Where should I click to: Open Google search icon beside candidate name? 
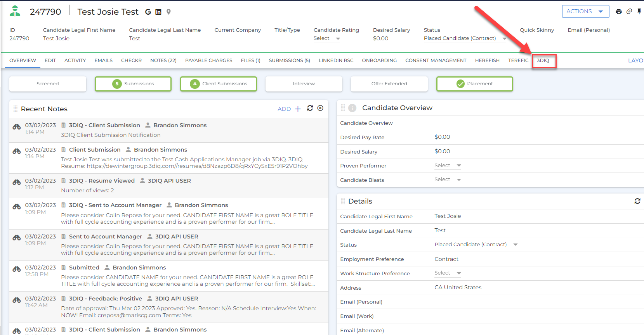point(148,12)
